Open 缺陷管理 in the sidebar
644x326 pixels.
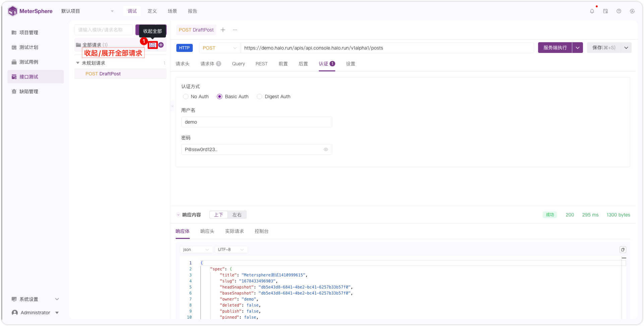tap(36, 91)
